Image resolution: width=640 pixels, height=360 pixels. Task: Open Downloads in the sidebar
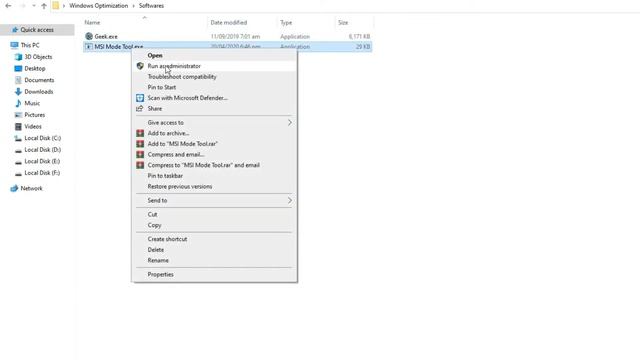(x=39, y=91)
